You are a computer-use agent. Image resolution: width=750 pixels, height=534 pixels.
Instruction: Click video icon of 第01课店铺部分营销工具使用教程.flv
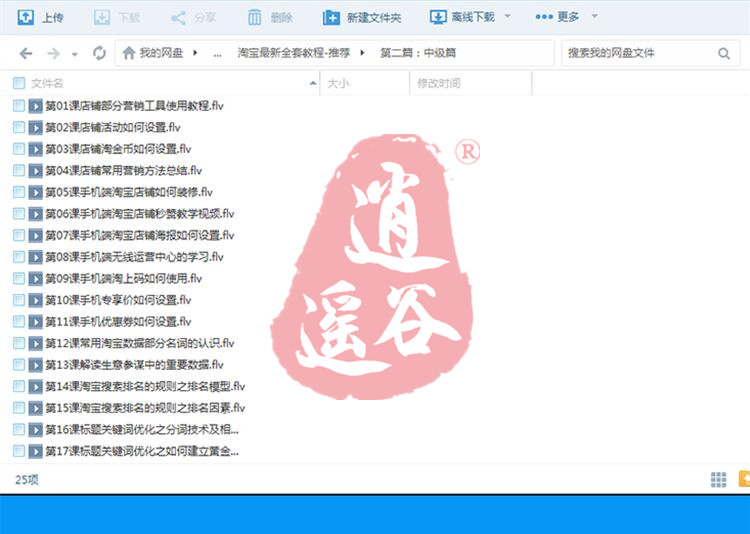tap(35, 106)
